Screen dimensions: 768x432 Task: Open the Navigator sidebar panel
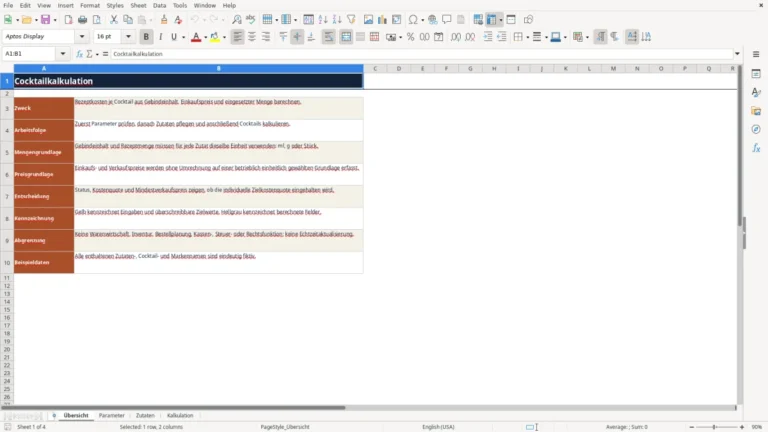click(x=756, y=129)
